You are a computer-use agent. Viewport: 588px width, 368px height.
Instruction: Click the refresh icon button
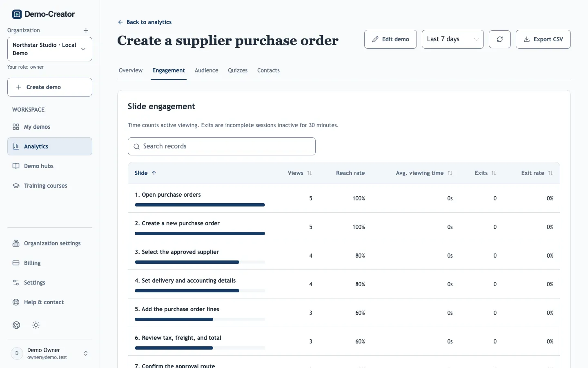[x=499, y=39]
